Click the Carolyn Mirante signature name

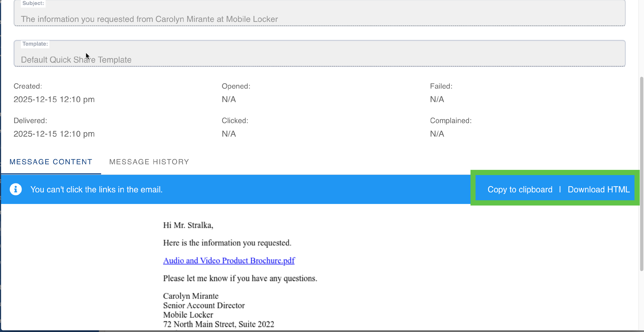coord(190,296)
